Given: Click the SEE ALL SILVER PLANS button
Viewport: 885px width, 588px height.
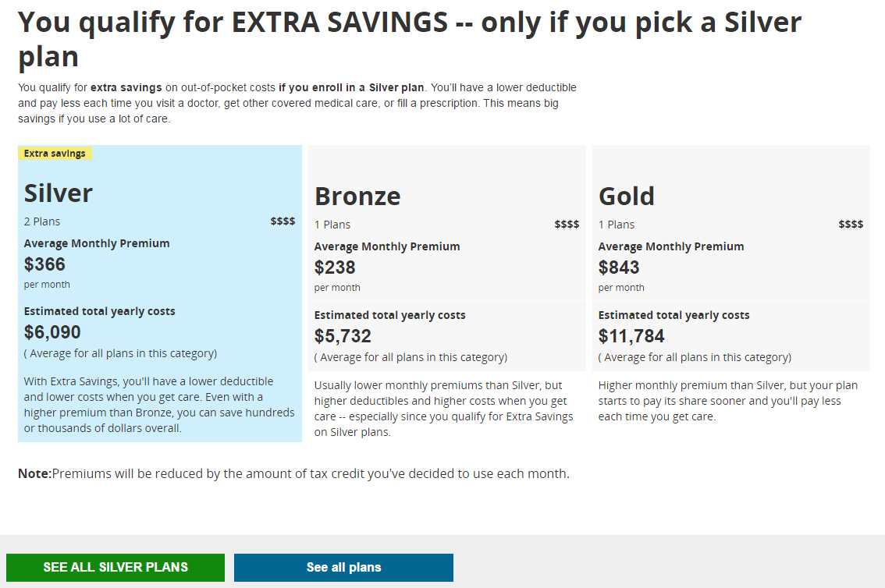Looking at the screenshot, I should [x=116, y=567].
